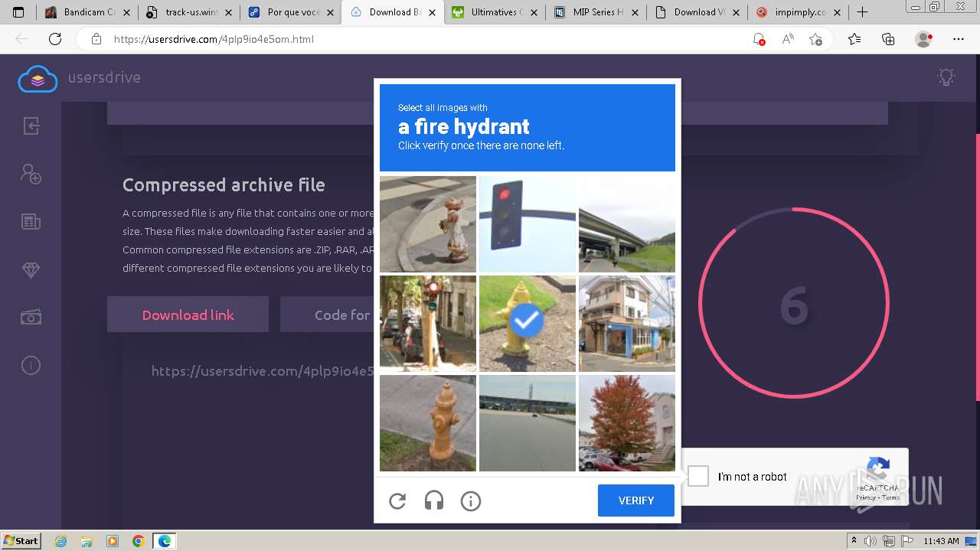Tick the I'm not a robot checkbox
The height and width of the screenshot is (551, 980).
[698, 476]
